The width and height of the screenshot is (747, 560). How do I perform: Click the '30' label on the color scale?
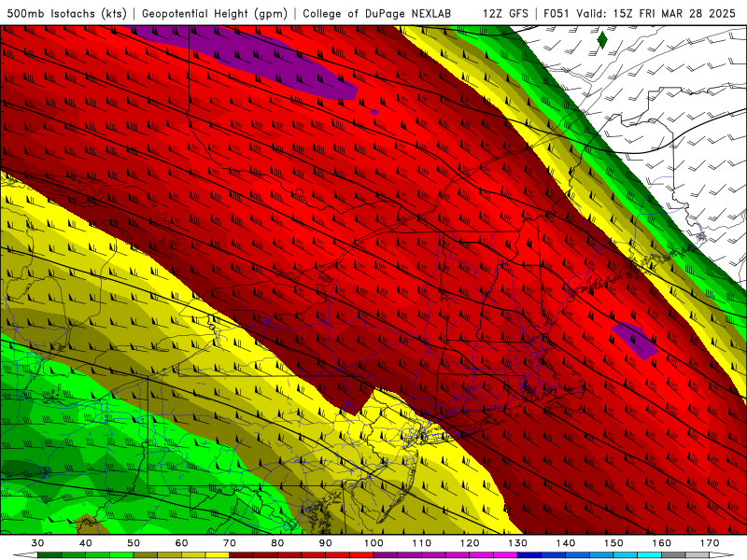[x=37, y=543]
